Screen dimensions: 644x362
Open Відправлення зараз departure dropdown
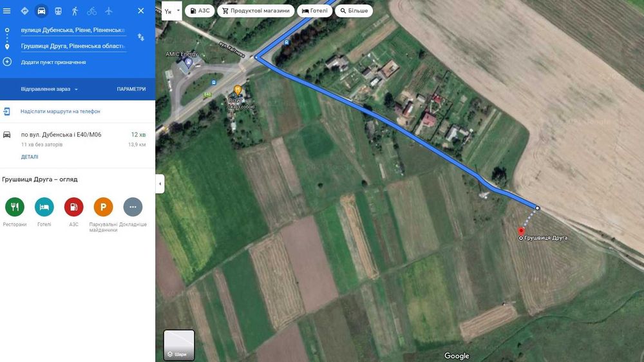50,89
